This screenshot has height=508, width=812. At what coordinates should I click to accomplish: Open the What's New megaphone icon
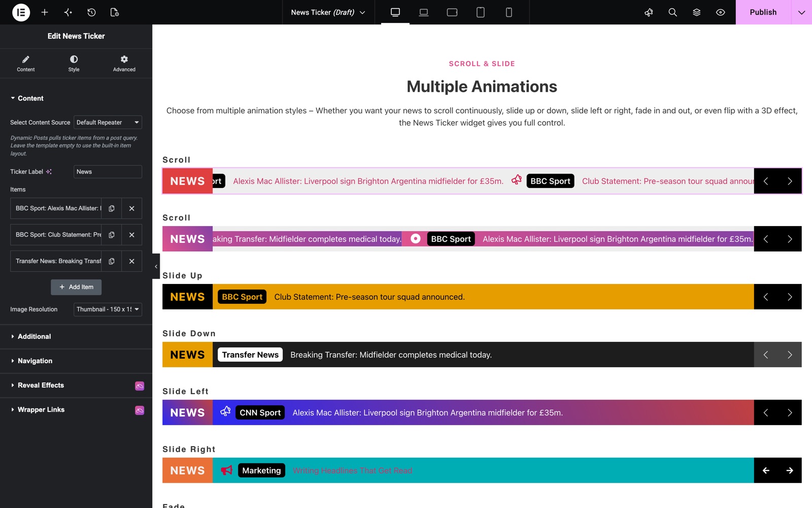pyautogui.click(x=649, y=12)
